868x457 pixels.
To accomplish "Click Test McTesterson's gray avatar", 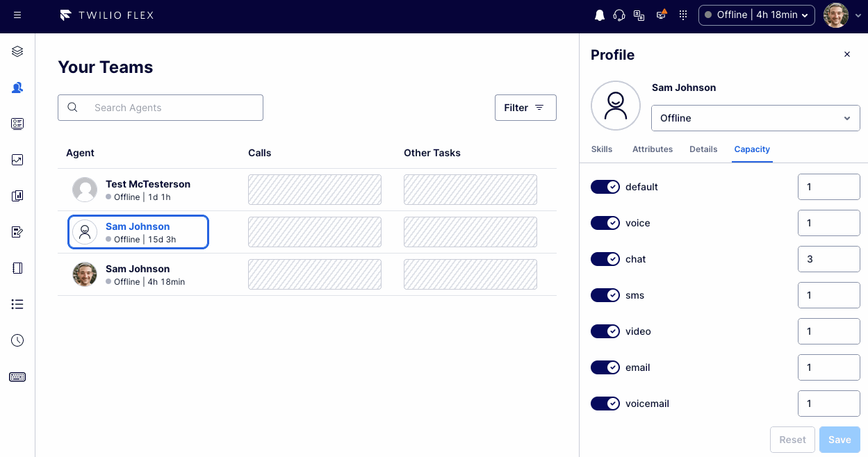I will (x=85, y=190).
